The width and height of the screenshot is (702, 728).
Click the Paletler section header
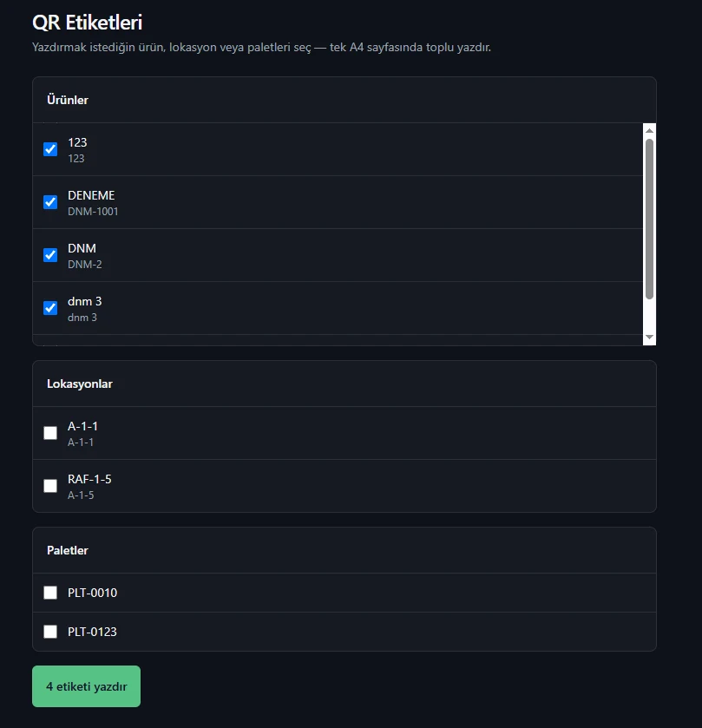pyautogui.click(x=68, y=551)
